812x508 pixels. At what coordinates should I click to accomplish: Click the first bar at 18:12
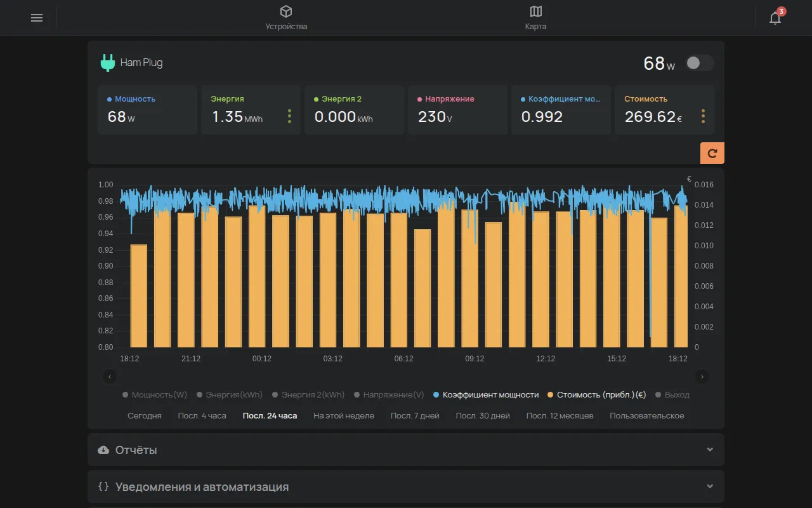click(139, 296)
